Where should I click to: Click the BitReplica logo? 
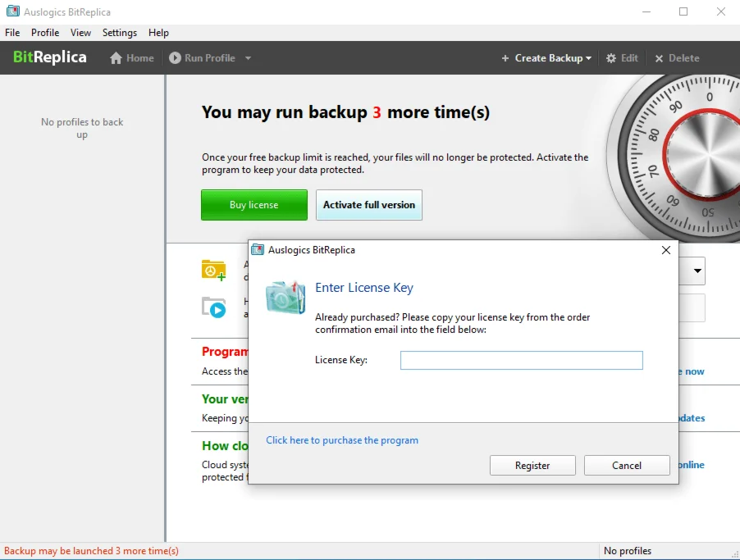[49, 57]
